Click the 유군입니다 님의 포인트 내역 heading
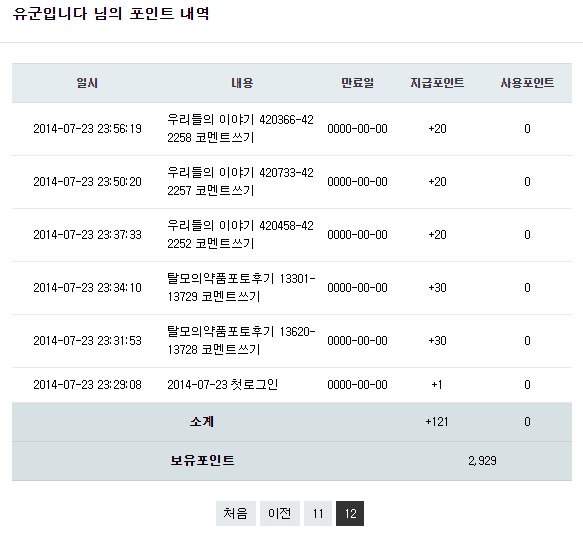 click(x=111, y=14)
